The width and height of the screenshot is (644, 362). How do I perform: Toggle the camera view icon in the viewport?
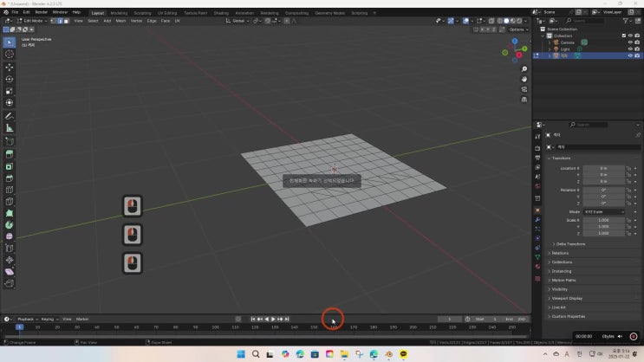tap(524, 90)
